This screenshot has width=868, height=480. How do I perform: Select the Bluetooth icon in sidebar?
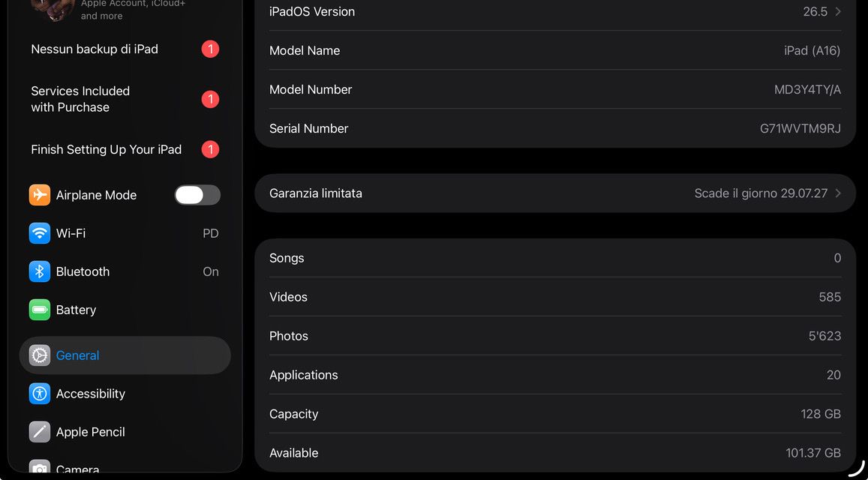coord(39,271)
